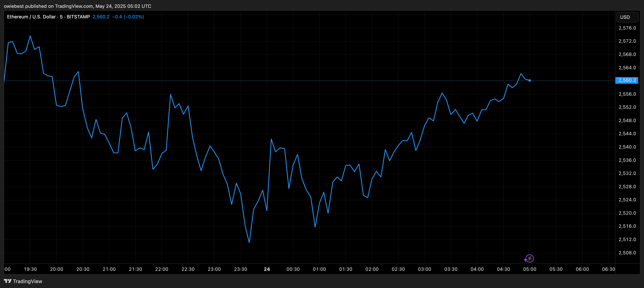Click the blue current price marker dot

pyautogui.click(x=530, y=80)
